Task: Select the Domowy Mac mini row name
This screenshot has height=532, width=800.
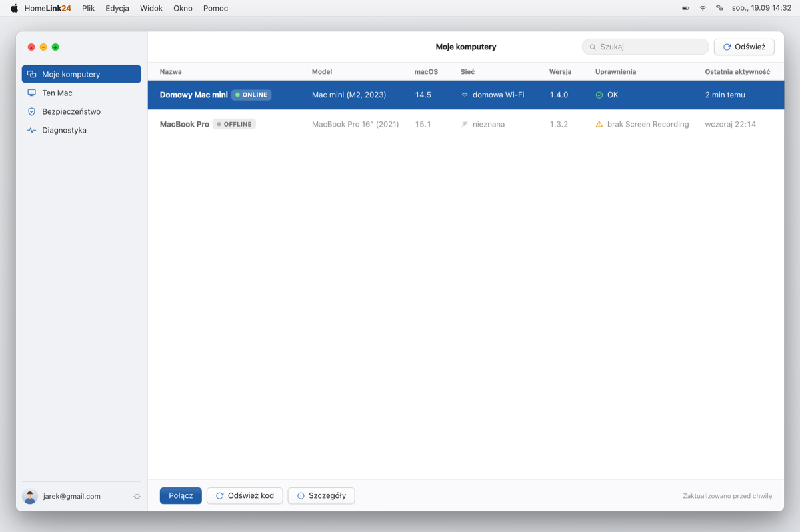Action: click(x=193, y=95)
